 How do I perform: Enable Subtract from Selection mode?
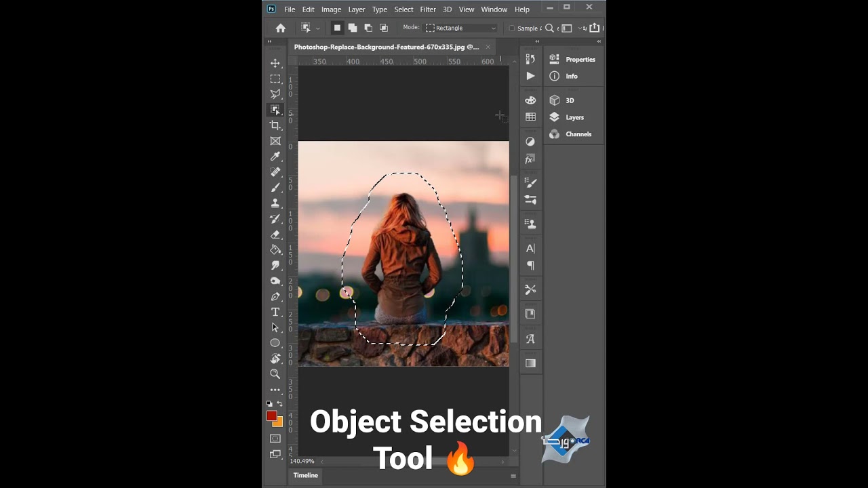pyautogui.click(x=368, y=28)
